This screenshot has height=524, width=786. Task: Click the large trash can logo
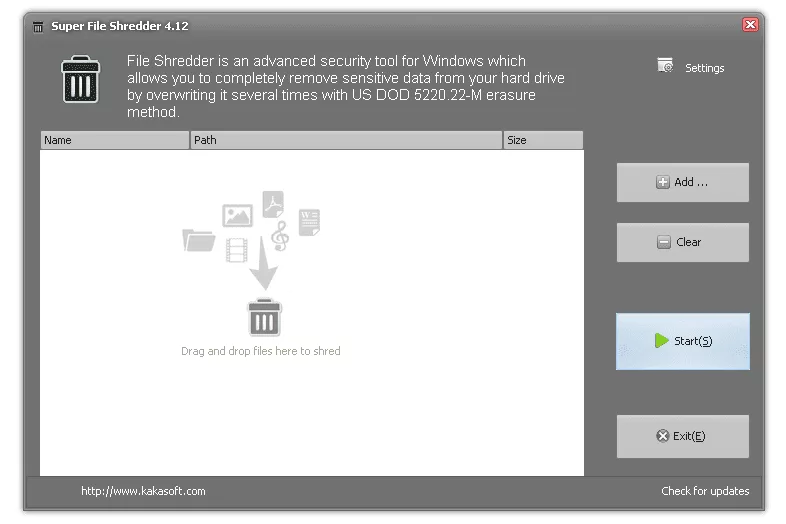coord(79,80)
